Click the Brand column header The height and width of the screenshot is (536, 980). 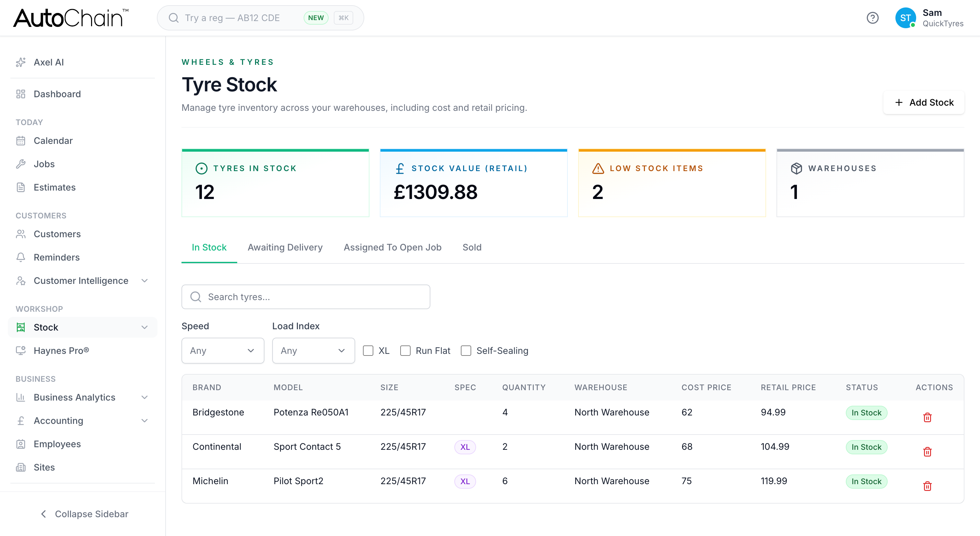click(x=206, y=387)
